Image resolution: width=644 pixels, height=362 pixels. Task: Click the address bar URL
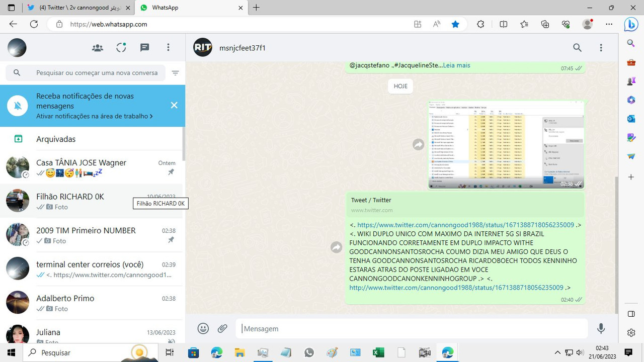click(x=109, y=24)
